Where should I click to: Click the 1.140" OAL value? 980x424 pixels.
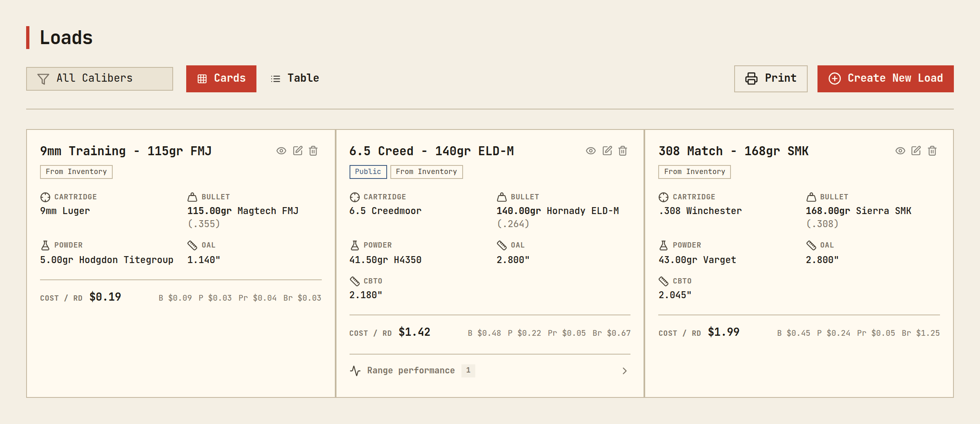pos(203,260)
